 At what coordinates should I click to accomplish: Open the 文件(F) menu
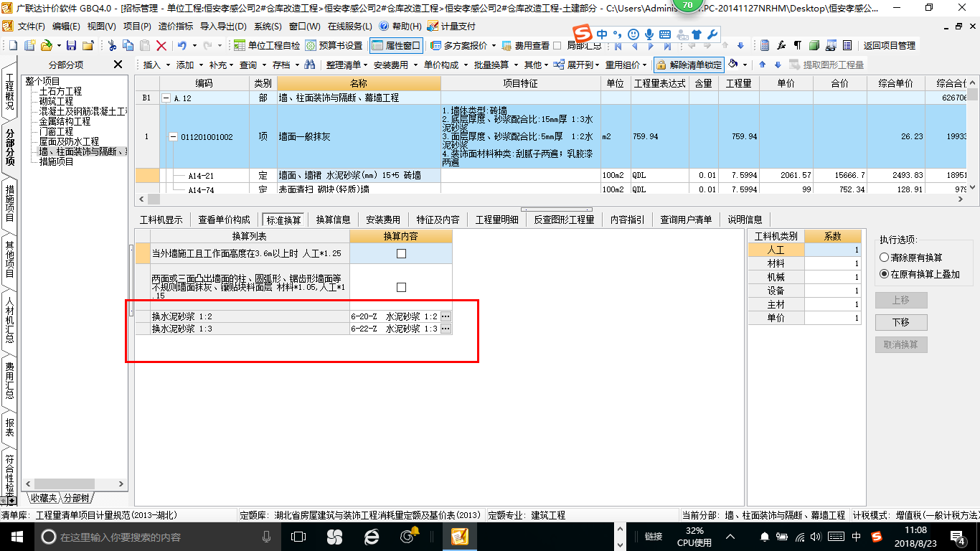click(x=30, y=26)
